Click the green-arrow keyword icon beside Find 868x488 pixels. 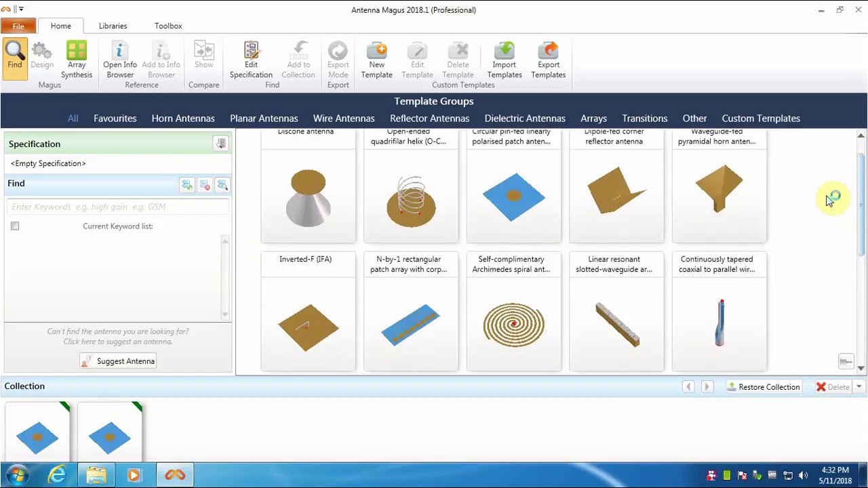pyautogui.click(x=186, y=185)
